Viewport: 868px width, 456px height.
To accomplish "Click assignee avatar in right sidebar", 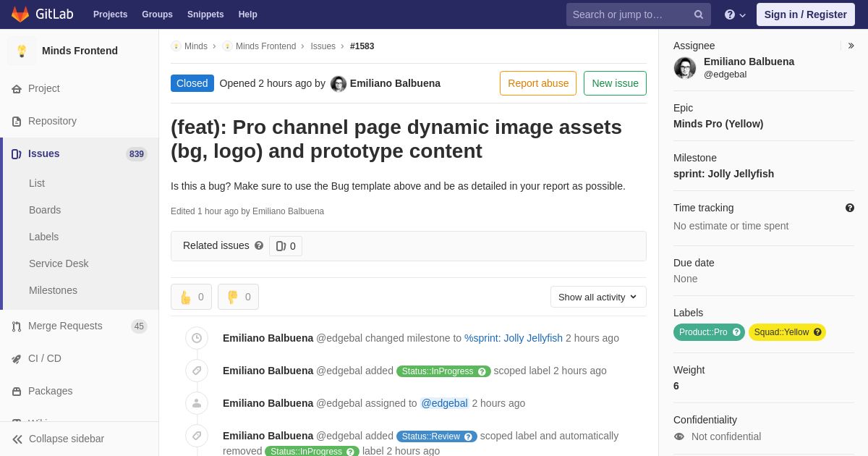I will (685, 68).
